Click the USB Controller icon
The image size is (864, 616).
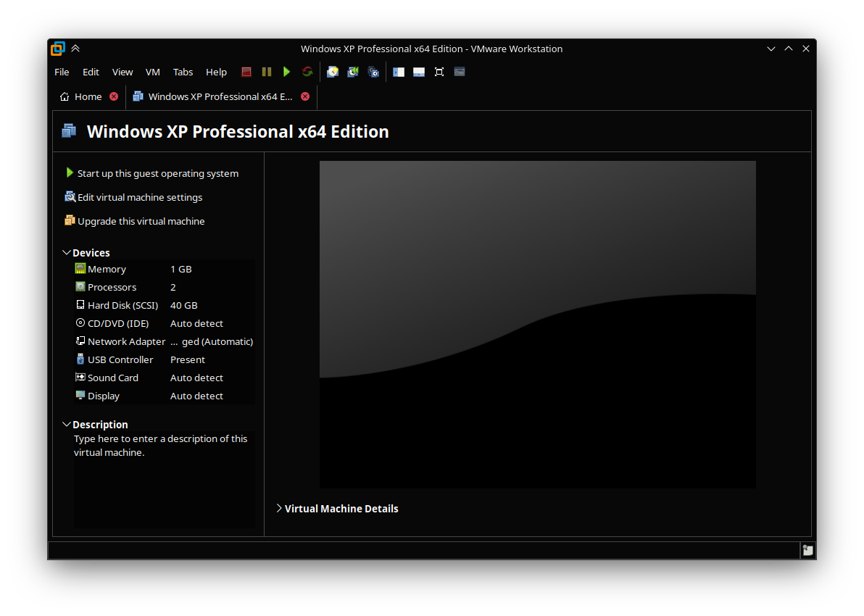pyautogui.click(x=80, y=359)
